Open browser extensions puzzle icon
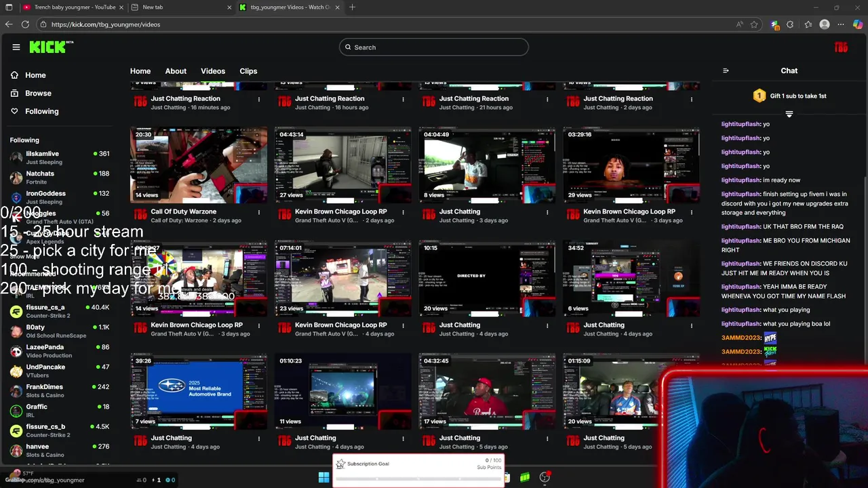Viewport: 868px width, 488px height. (790, 24)
